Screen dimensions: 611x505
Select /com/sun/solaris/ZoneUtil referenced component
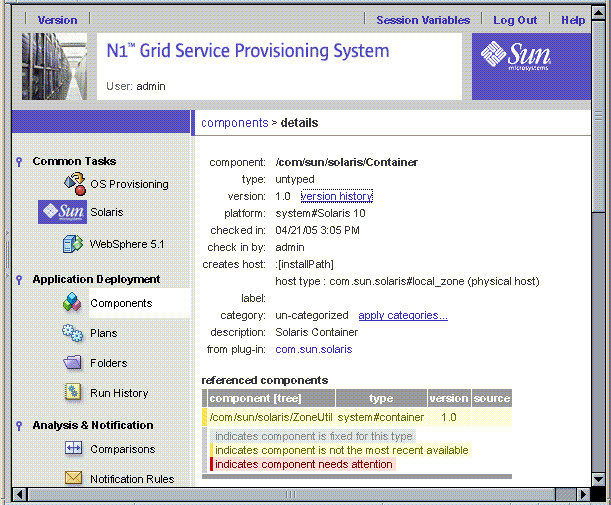271,417
